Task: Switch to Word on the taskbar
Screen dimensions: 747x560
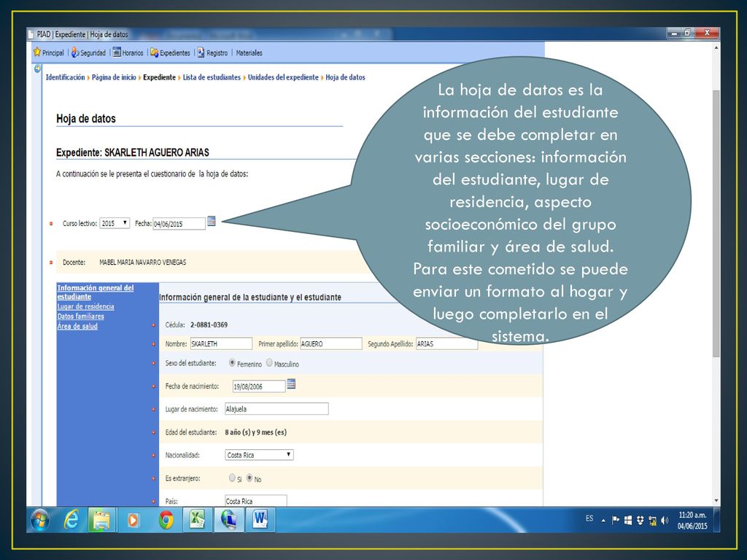Action: 260,519
